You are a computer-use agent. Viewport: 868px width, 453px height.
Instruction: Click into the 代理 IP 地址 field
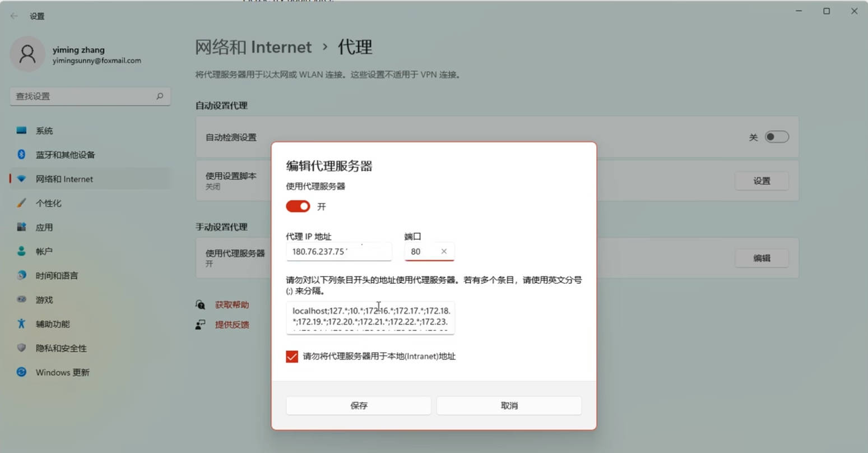(338, 252)
